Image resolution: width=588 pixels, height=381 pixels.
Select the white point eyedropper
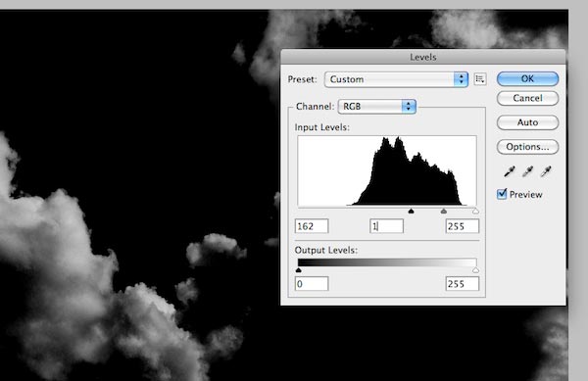point(546,171)
